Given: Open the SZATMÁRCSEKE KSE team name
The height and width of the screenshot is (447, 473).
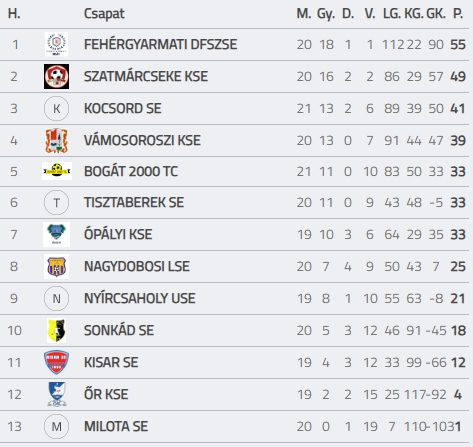Looking at the screenshot, I should point(146,76).
